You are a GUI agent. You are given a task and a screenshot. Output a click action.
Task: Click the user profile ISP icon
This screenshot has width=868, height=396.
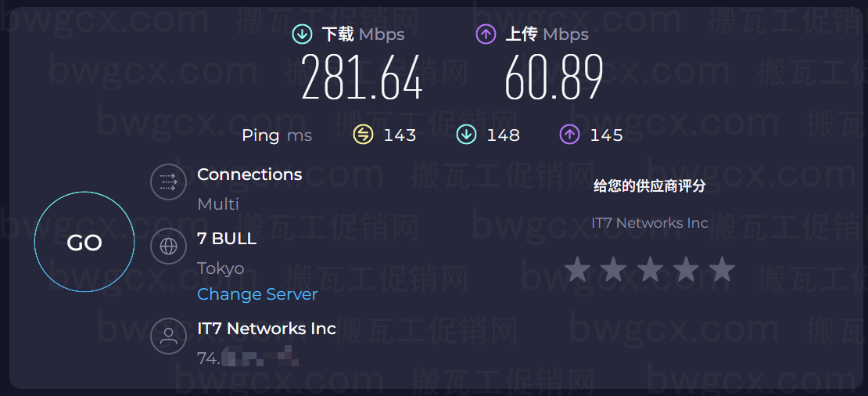pyautogui.click(x=168, y=336)
